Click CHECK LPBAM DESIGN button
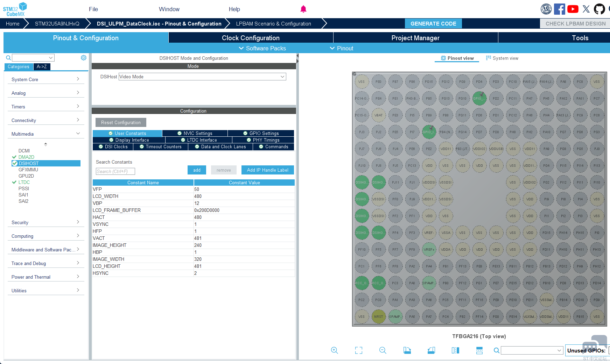This screenshot has height=364, width=610. pyautogui.click(x=575, y=23)
